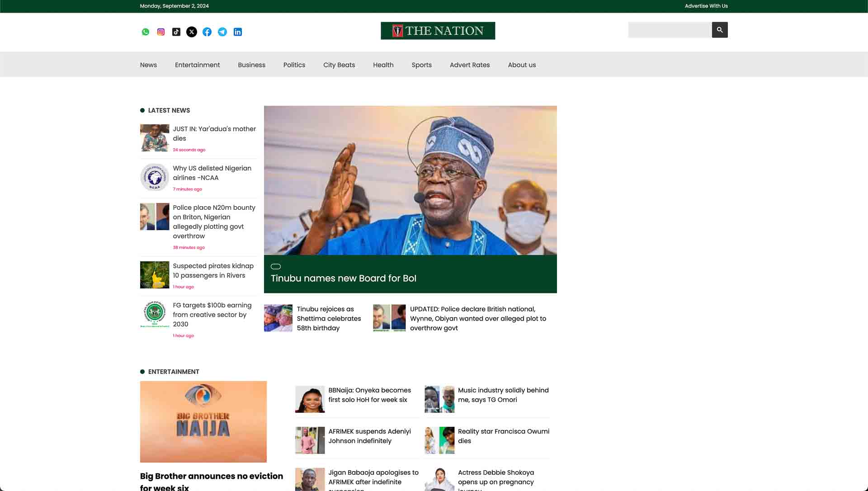
Task: Click the FG creative sector thumbnail
Action: [155, 314]
